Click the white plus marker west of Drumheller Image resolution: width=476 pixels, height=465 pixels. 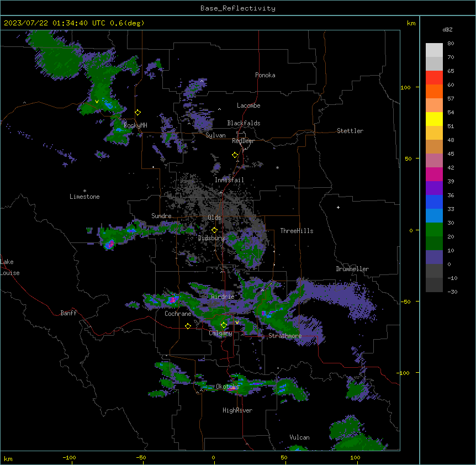click(x=338, y=207)
